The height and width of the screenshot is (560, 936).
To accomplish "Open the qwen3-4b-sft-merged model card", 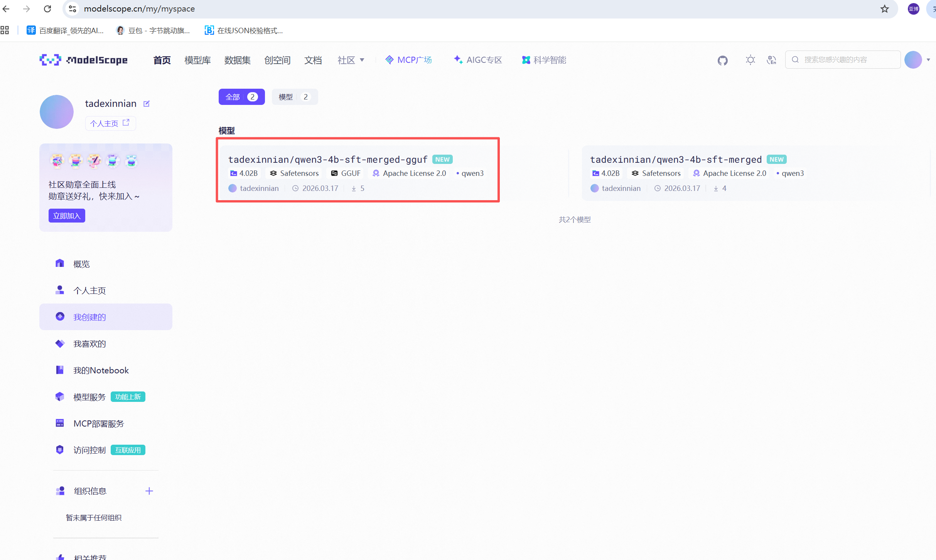I will coord(675,160).
